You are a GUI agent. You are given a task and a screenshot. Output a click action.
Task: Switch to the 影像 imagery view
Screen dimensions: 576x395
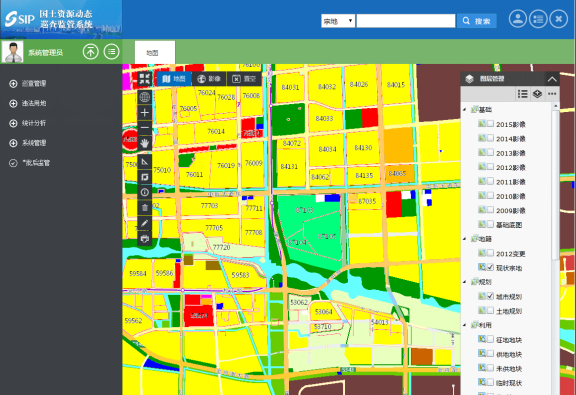(209, 79)
